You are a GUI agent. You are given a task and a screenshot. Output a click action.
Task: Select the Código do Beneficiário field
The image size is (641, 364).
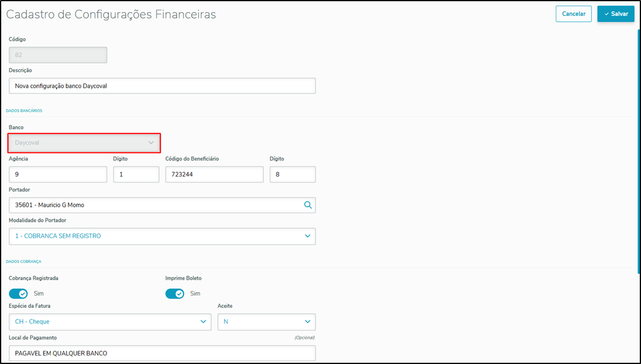[x=214, y=174]
